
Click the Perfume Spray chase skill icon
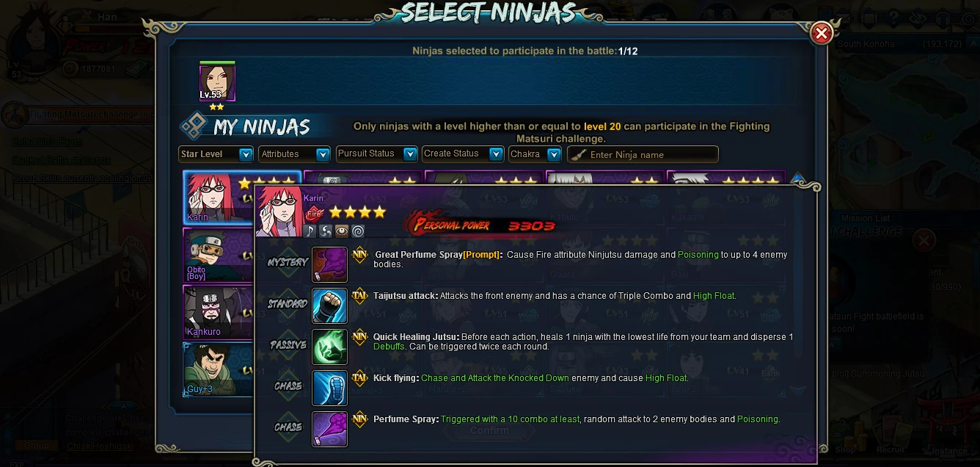[x=329, y=429]
